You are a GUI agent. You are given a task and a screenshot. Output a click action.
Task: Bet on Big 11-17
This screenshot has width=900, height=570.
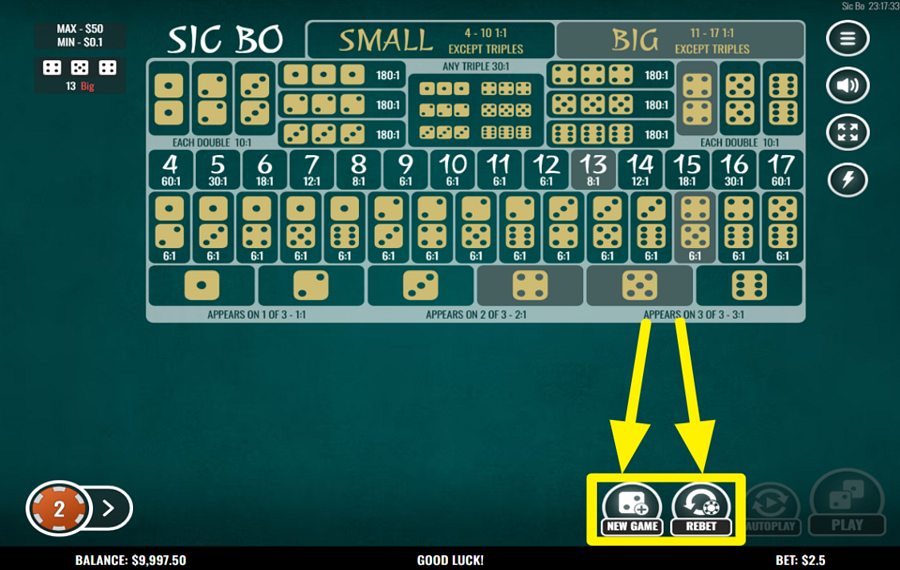tap(680, 40)
